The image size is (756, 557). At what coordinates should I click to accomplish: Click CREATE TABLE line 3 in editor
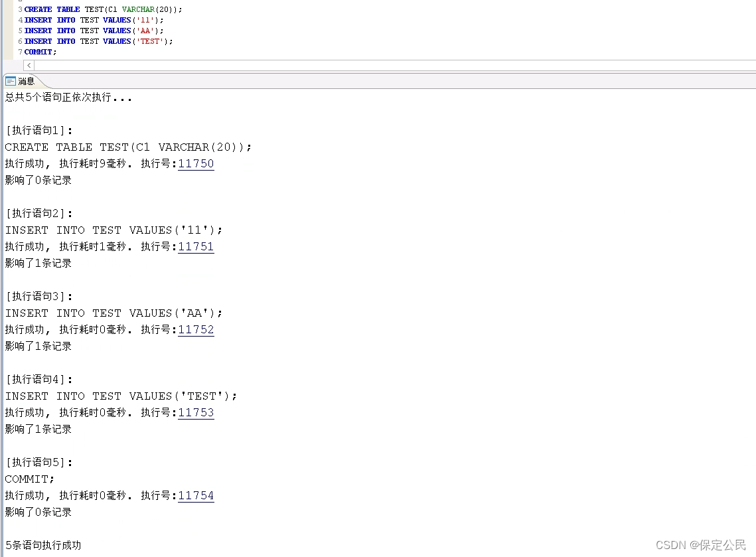pos(103,9)
